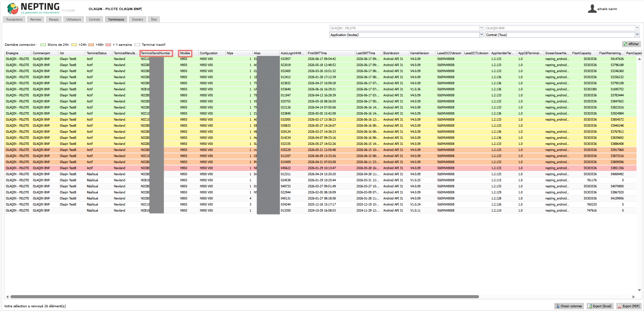This screenshot has width=644, height=312.
Task: Click the horizontal scrollbar thumb
Action: (x=245, y=297)
